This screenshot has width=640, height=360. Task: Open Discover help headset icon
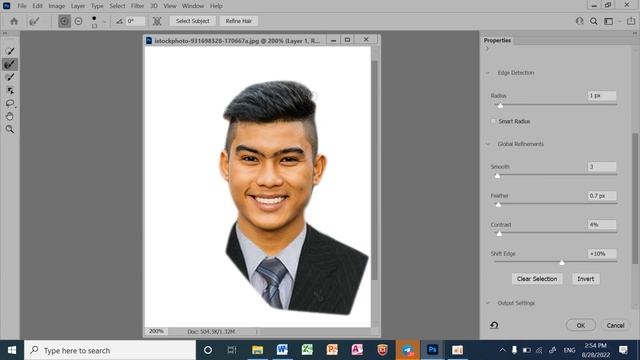(x=579, y=21)
